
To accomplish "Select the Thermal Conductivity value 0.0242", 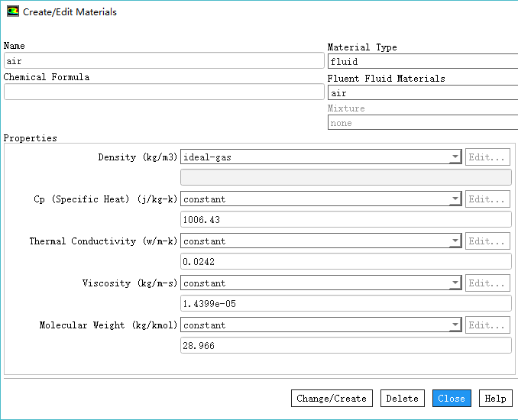I will pyautogui.click(x=345, y=262).
